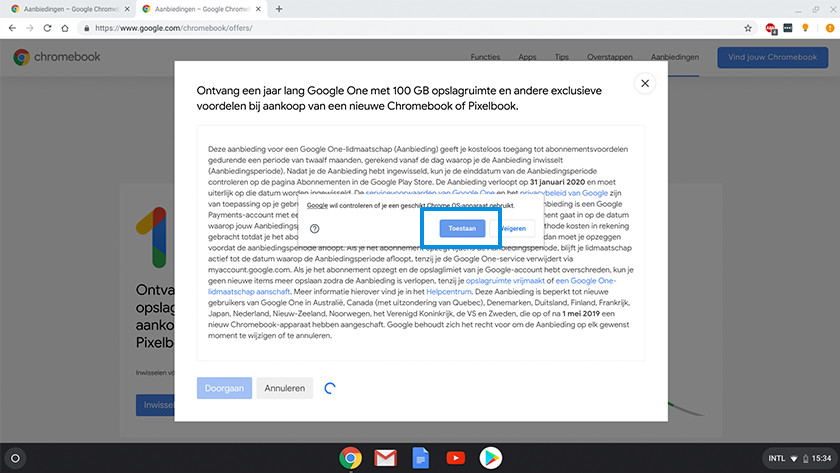Screen dimensions: 840x473
Task: Switch to the first Aanbiedingen tab
Action: [68, 9]
